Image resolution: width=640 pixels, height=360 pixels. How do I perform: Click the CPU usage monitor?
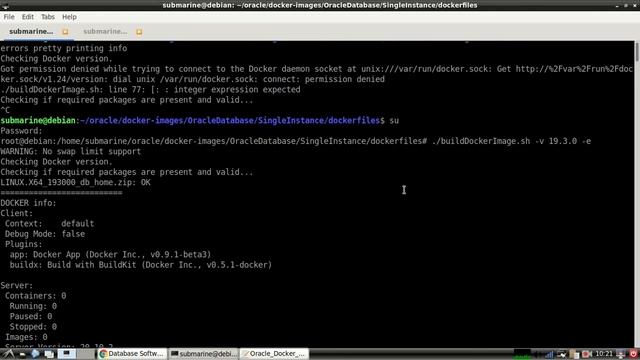pyautogui.click(x=522, y=354)
